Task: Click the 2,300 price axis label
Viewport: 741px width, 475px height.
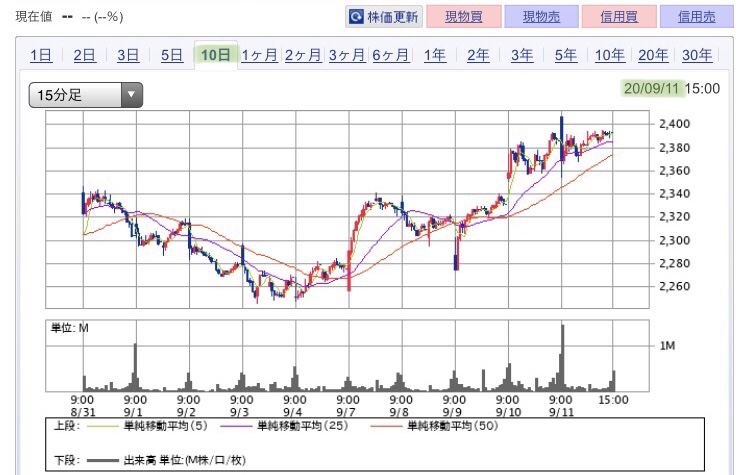Action: point(674,240)
